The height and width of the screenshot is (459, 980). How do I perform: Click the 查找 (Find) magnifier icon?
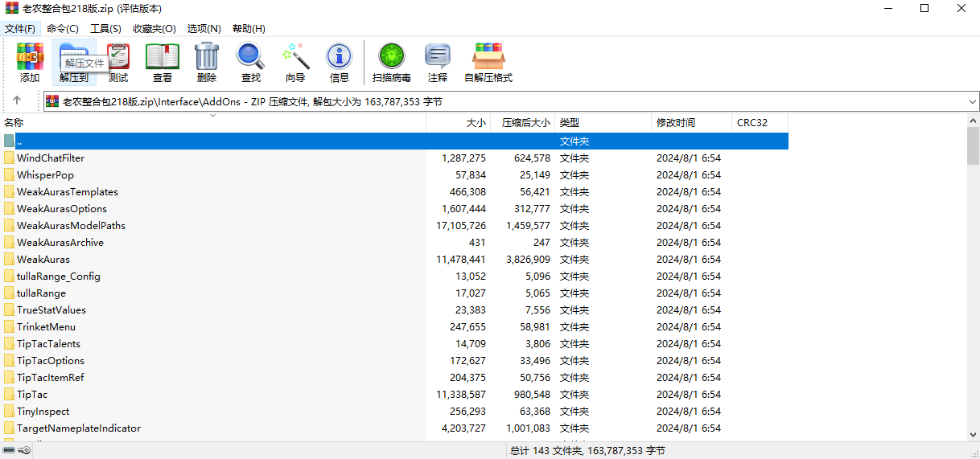point(251,57)
